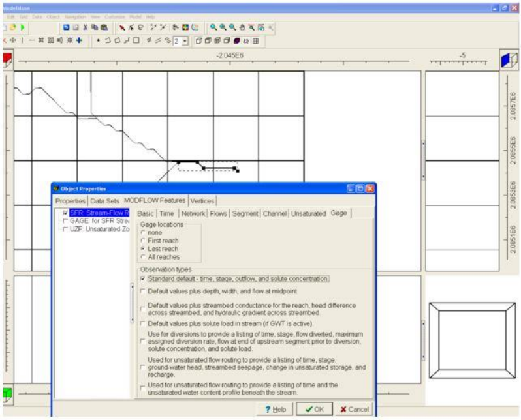This screenshot has width=521, height=420.
Task: Open the Unsaturated sub-tab
Action: click(308, 213)
